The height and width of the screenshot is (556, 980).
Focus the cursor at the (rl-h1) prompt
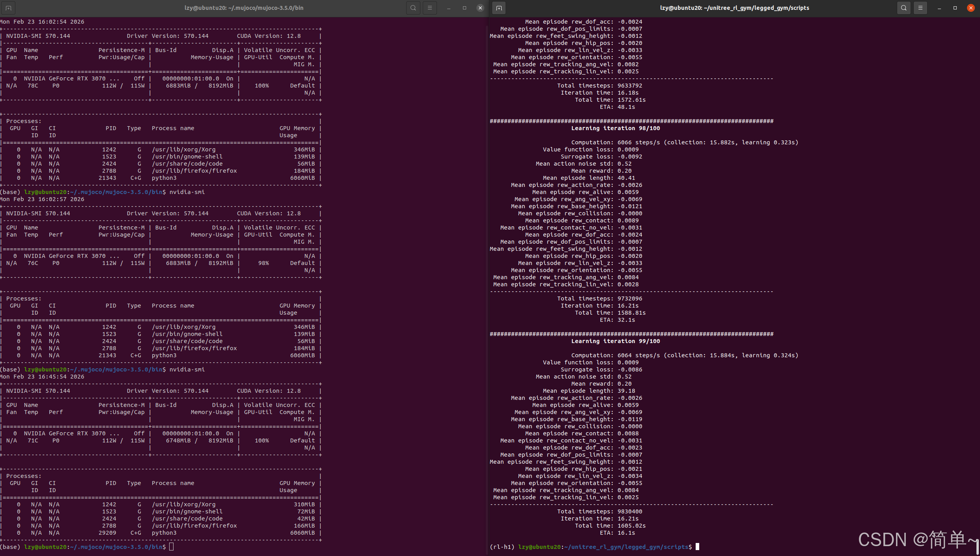(697, 547)
